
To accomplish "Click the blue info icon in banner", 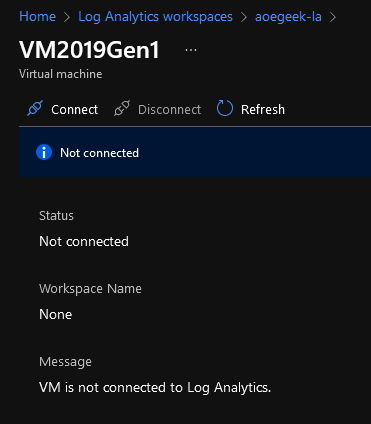I will [x=44, y=153].
